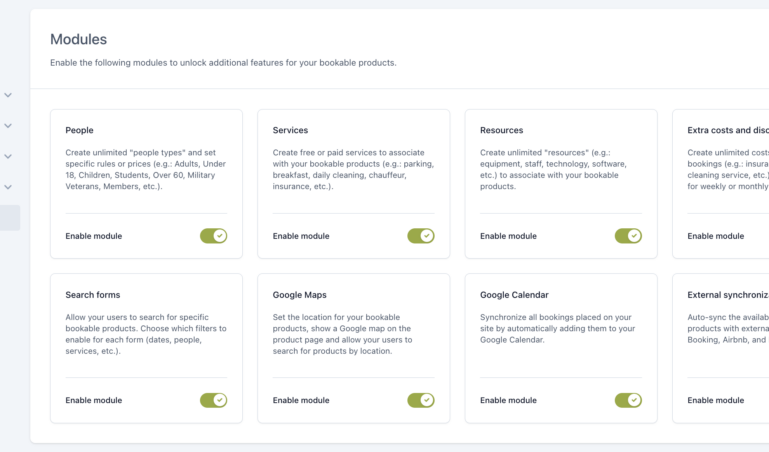Toggle the Search forms module switch
The height and width of the screenshot is (452, 769).
213,400
